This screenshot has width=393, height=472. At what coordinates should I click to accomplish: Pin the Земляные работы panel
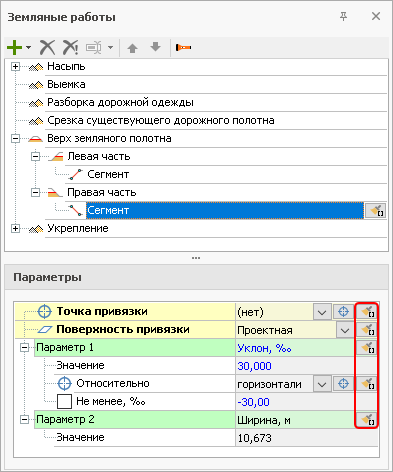pos(343,16)
